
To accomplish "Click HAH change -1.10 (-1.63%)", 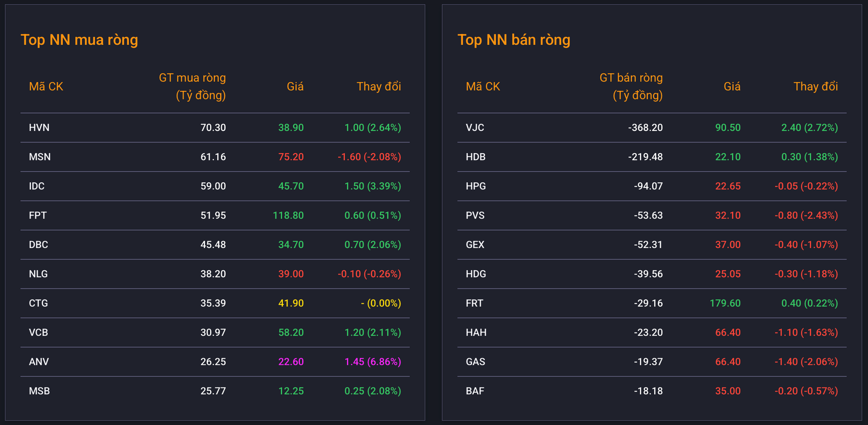I will point(807,333).
